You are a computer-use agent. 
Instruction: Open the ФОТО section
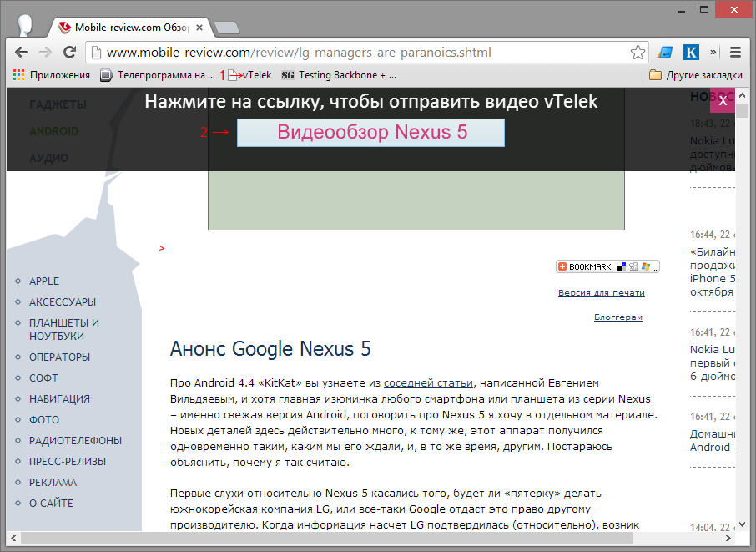pyautogui.click(x=44, y=419)
